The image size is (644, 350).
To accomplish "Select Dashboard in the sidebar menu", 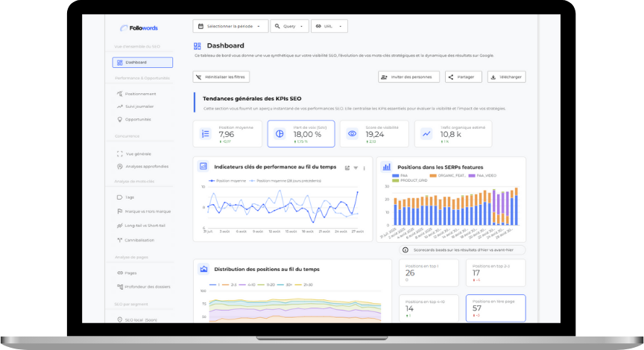I will pyautogui.click(x=142, y=63).
